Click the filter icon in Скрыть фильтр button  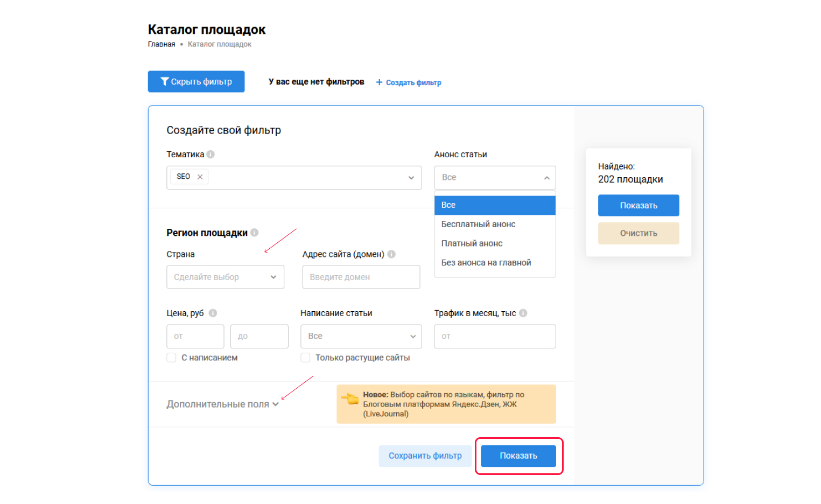pyautogui.click(x=165, y=81)
